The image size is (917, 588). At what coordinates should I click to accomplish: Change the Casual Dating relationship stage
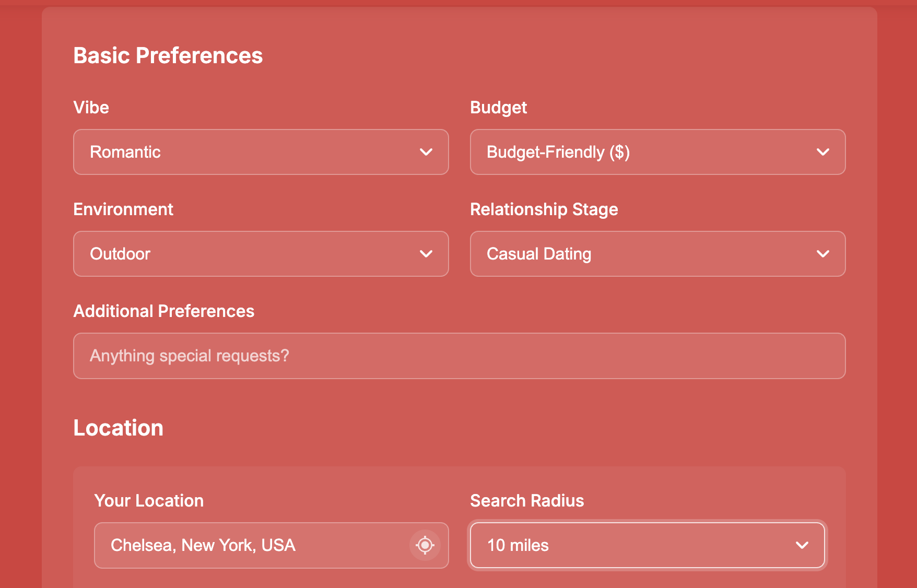tap(648, 254)
